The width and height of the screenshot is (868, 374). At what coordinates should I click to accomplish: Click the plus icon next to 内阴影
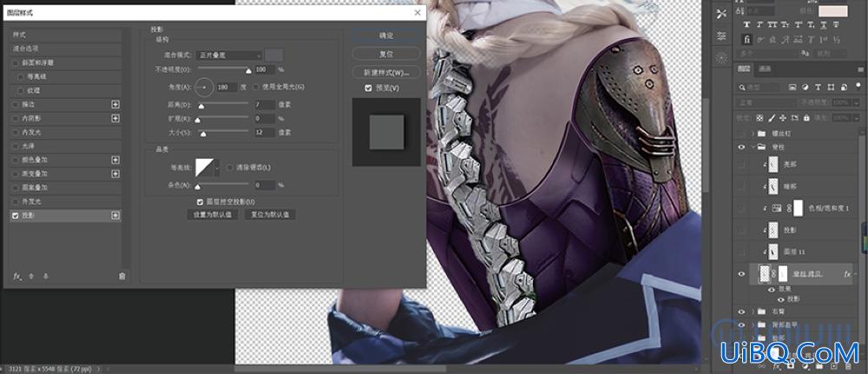click(x=115, y=118)
